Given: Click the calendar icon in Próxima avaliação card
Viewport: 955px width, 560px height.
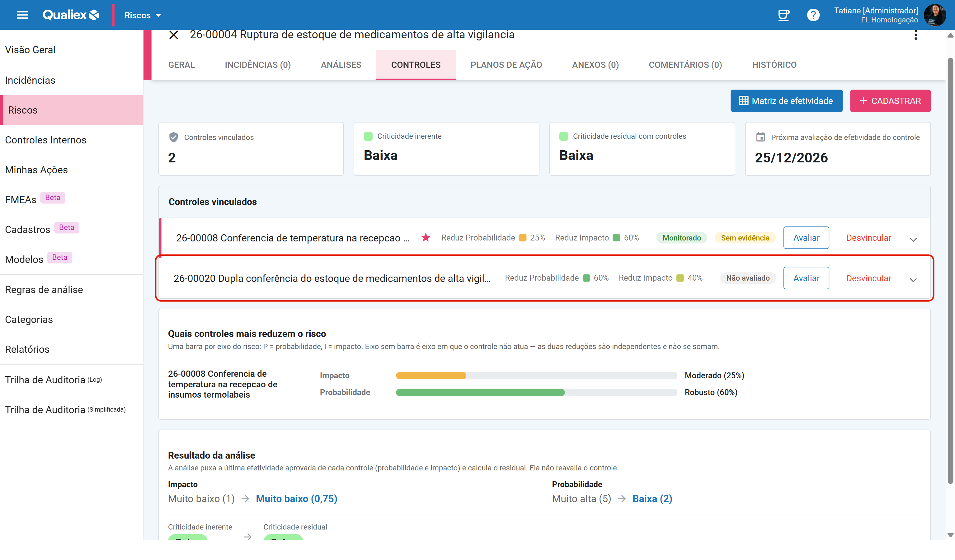Looking at the screenshot, I should pos(760,137).
